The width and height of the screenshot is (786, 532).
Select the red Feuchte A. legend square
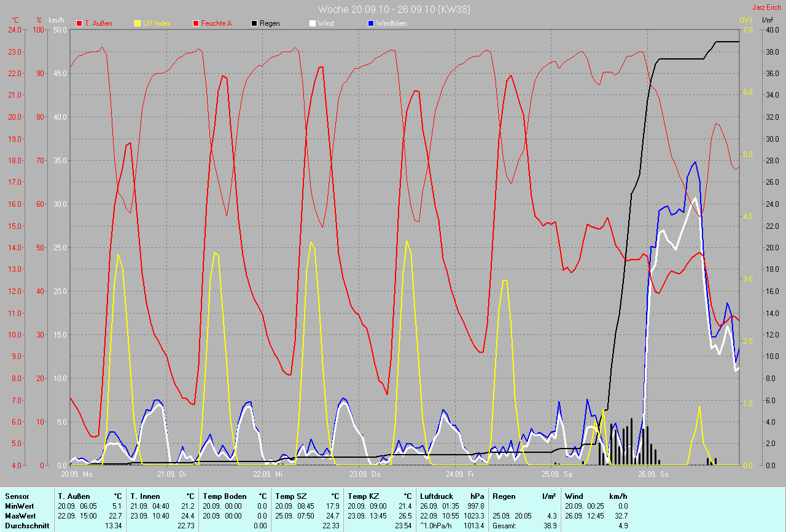196,23
